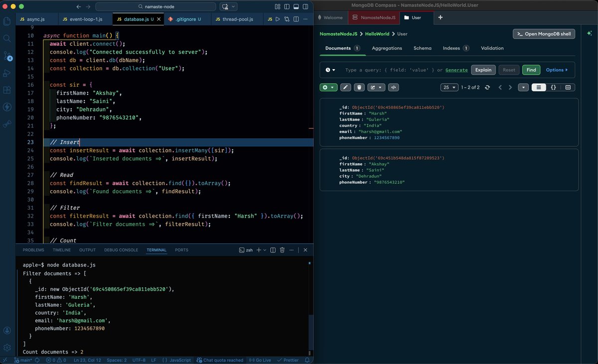Open the recent queries history dropdown
Screen dimensions: 598x364
(330, 70)
